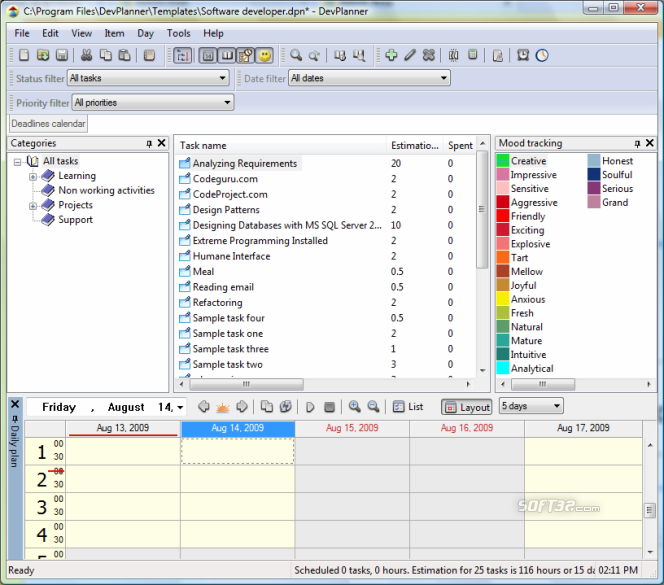Toggle the Layout view button
The image size is (664, 585).
tap(467, 408)
